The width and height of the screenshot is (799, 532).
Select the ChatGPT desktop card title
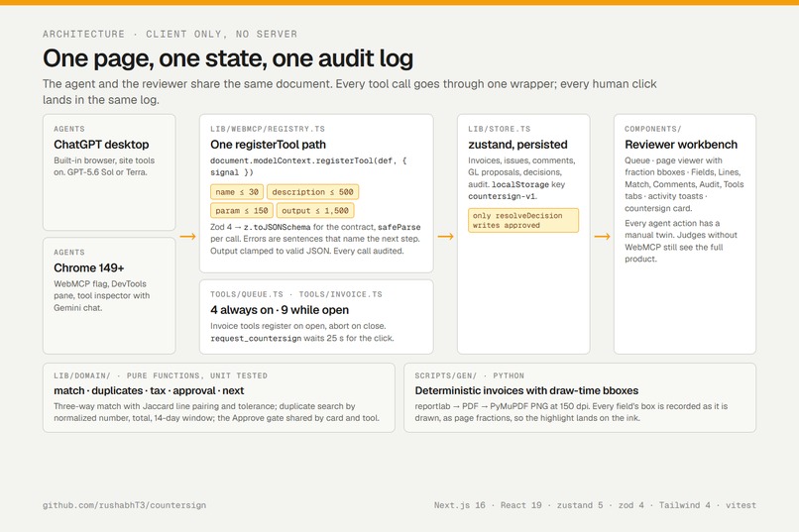(x=101, y=145)
